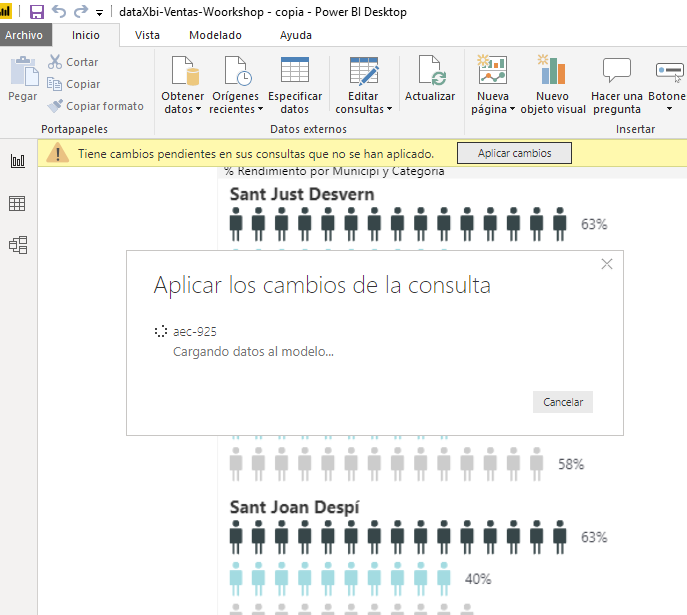687x615 pixels.
Task: Expand the Obtener datos dropdown arrow
Action: point(198,109)
